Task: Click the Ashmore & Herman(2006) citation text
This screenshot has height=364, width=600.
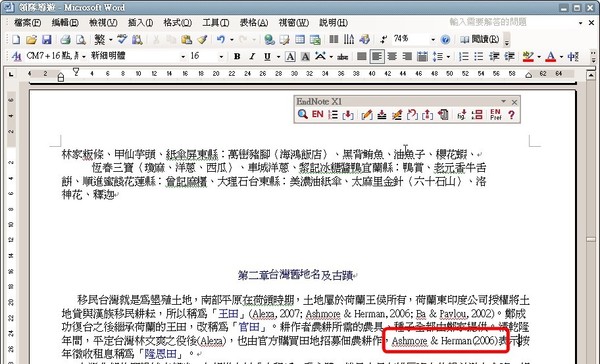Action: tap(445, 340)
